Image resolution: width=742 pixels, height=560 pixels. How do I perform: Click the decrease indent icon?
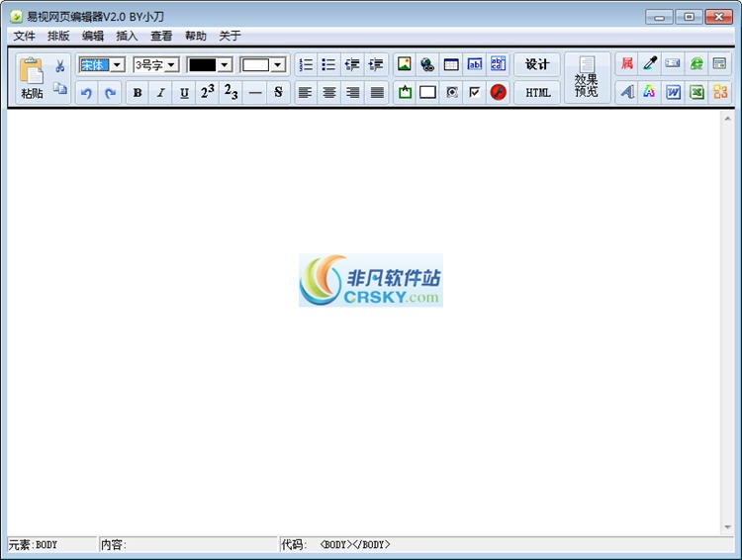coord(352,64)
